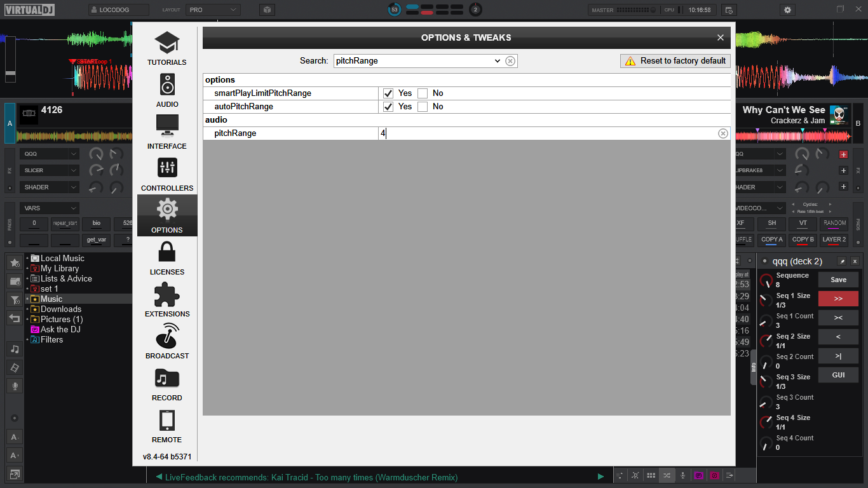Open the Remote section
The width and height of the screenshot is (868, 488).
coord(167,426)
